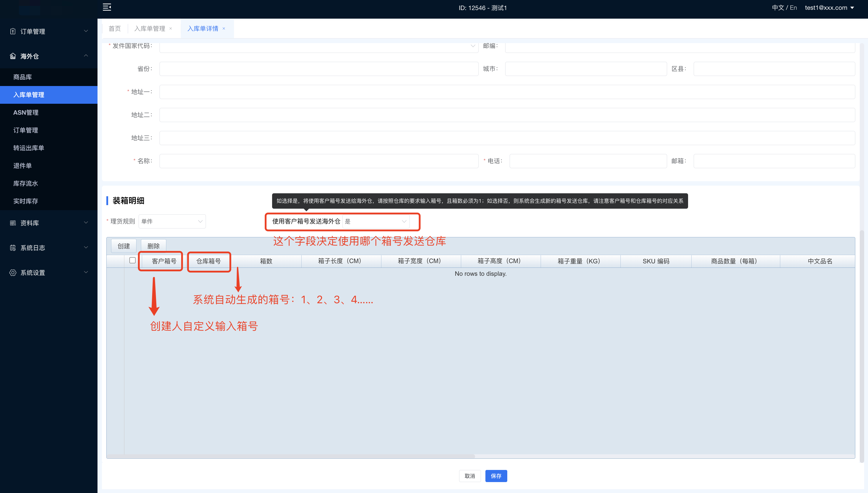The width and height of the screenshot is (868, 493).
Task: Click the 箱子重量（KG） column header
Action: 581,261
